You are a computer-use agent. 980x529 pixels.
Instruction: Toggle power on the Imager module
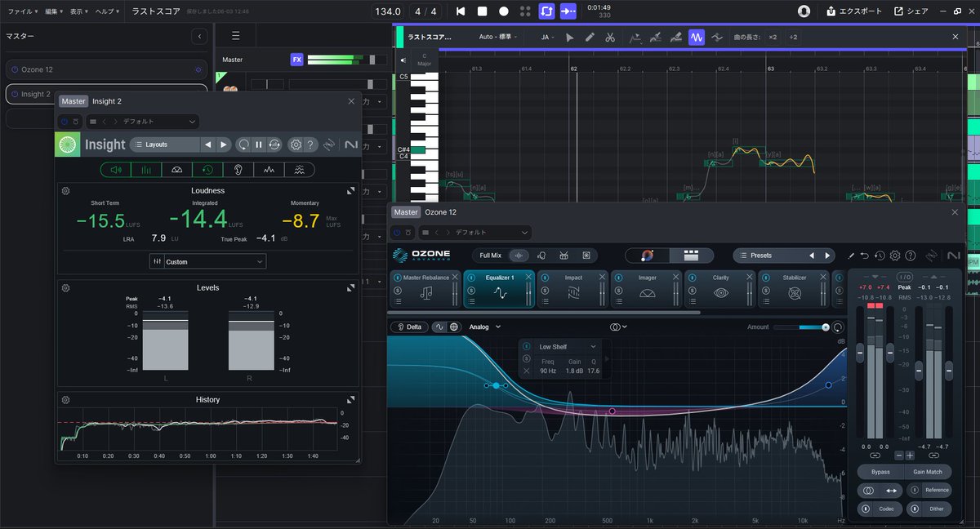(617, 278)
